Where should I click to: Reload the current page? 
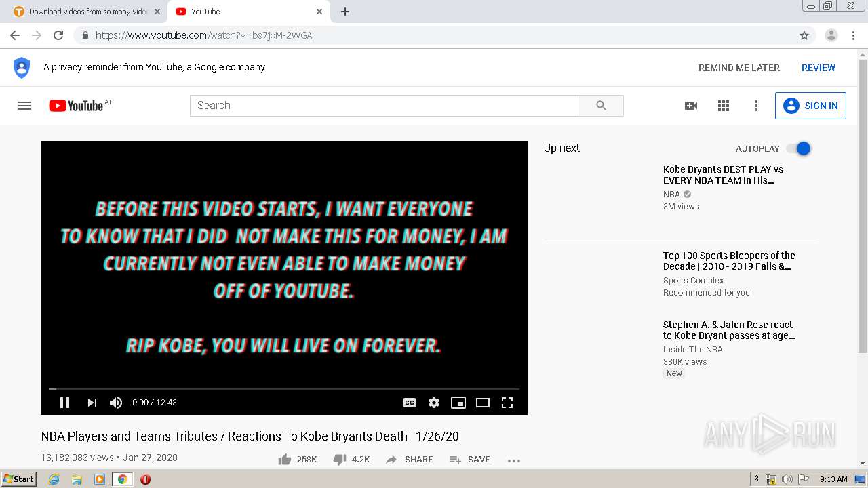tap(58, 35)
